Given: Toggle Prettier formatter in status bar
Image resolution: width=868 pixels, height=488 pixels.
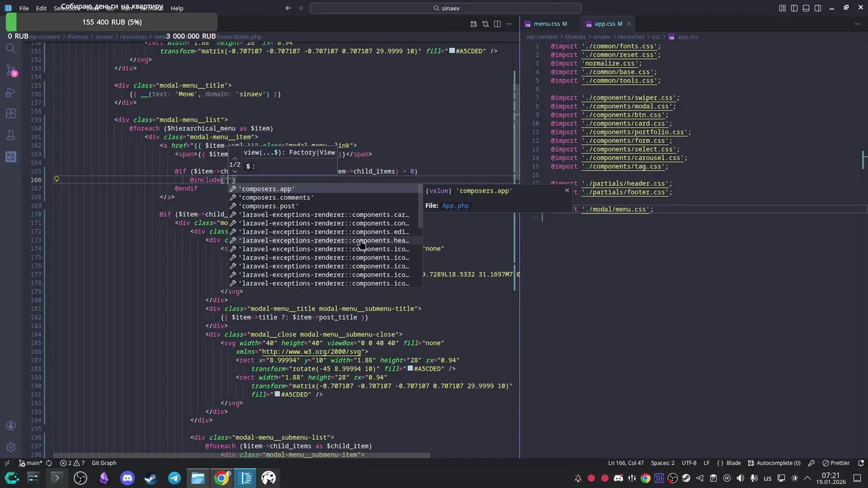Looking at the screenshot, I should tap(835, 463).
